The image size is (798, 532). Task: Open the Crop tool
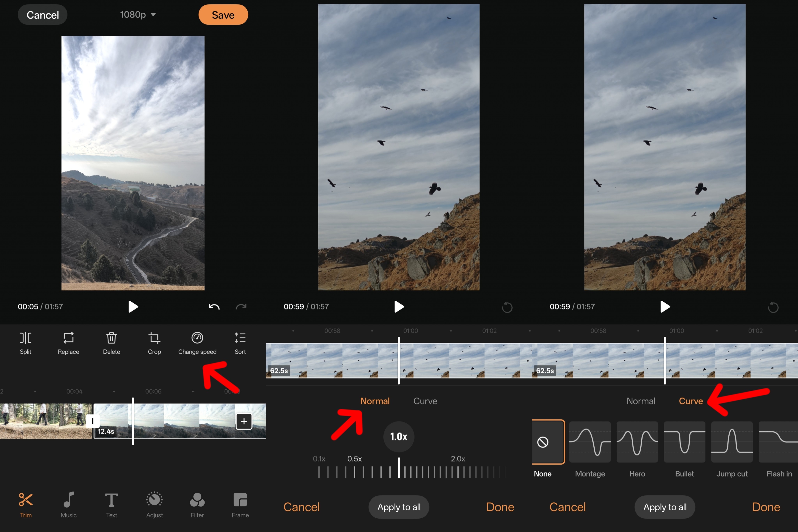154,343
